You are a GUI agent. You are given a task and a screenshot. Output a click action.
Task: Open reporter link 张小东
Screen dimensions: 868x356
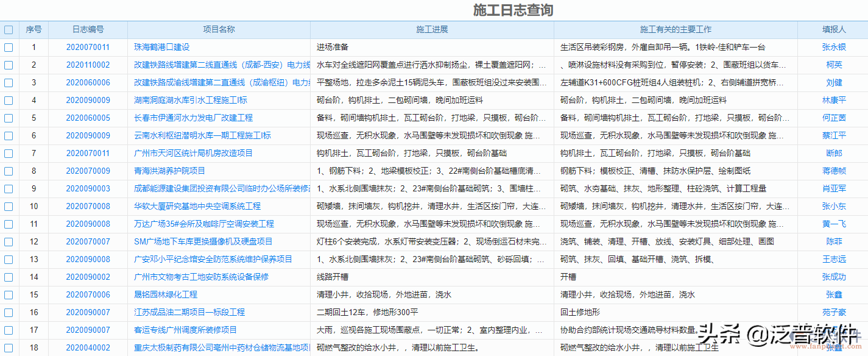(834, 206)
